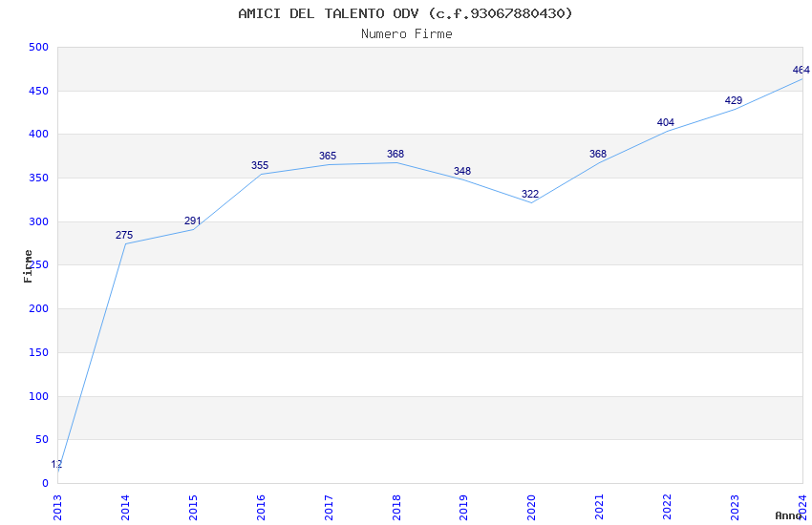This screenshot has width=812, height=525.
Task: Click the x-axis year 2020
Action: 532,508
